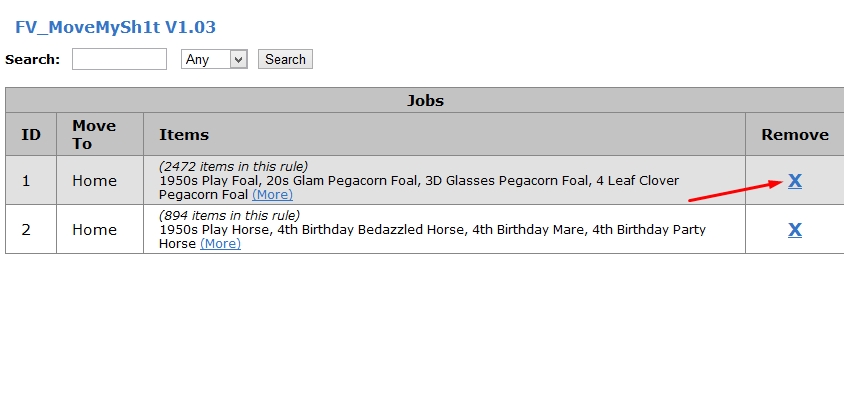The height and width of the screenshot is (395, 844).
Task: Focus the Search text field
Action: pos(119,59)
